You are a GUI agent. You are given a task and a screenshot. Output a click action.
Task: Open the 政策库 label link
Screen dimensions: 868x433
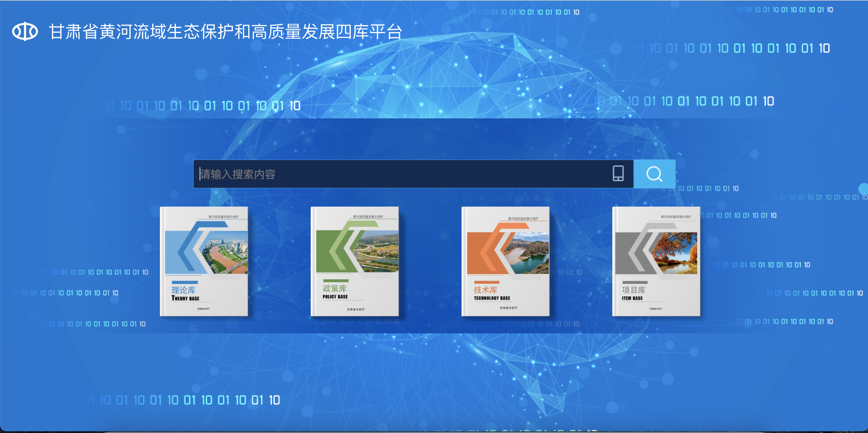point(334,288)
